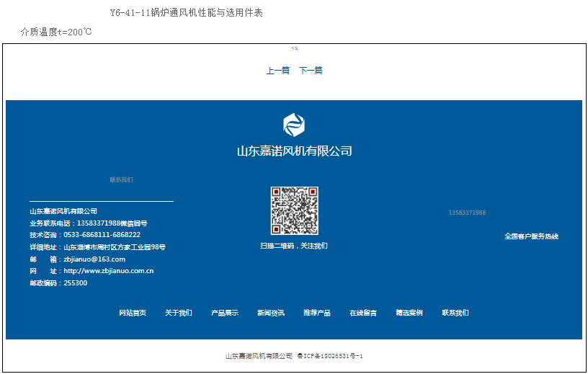The width and height of the screenshot is (588, 374).
Task: Click the 山东嘉诺风机有限公司 title under logo
Action: (295, 151)
